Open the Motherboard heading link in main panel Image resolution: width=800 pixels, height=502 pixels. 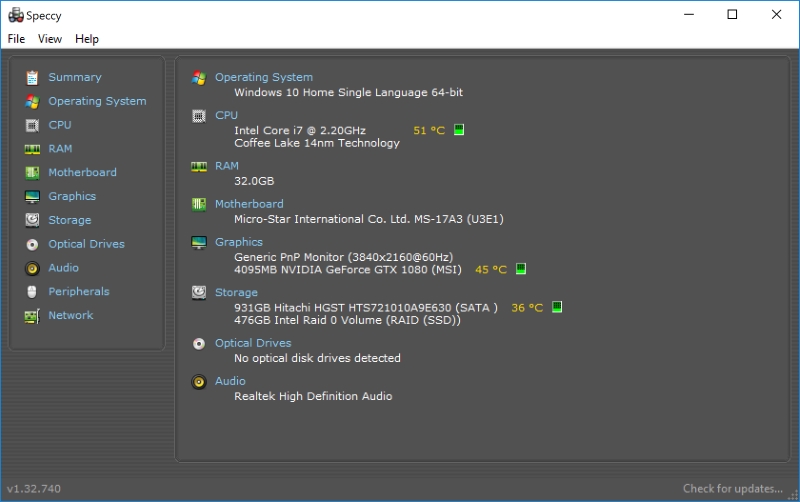click(249, 204)
